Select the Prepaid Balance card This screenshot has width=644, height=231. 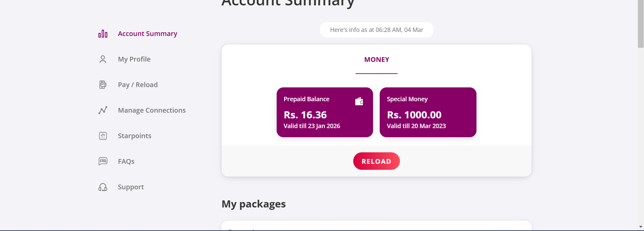point(325,112)
